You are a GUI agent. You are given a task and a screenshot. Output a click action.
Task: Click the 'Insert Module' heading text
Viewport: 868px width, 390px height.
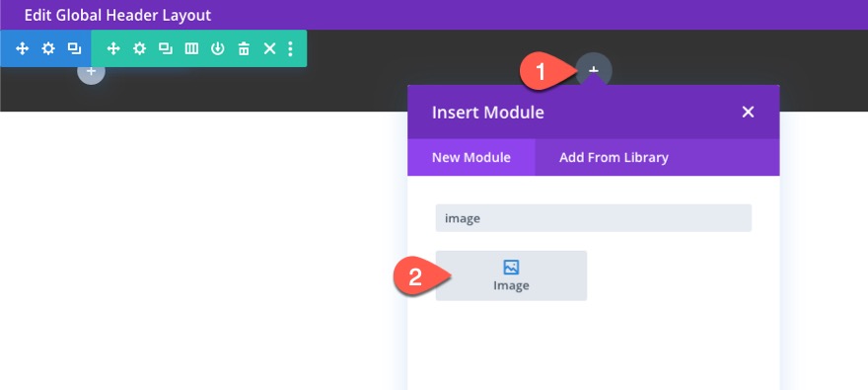pyautogui.click(x=487, y=113)
